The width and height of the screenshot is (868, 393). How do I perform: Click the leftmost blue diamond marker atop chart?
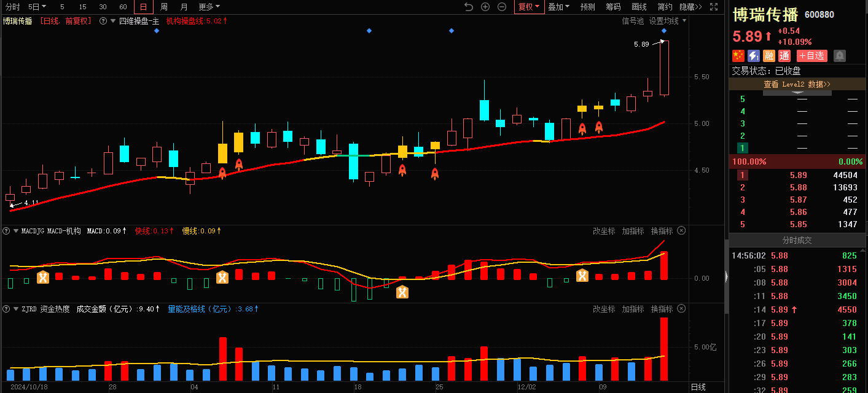(157, 31)
